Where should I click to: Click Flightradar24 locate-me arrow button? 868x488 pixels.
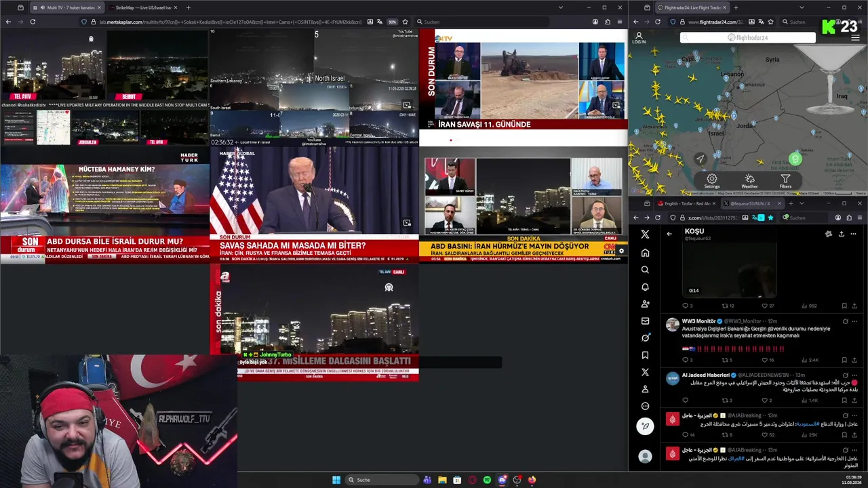coord(700,159)
